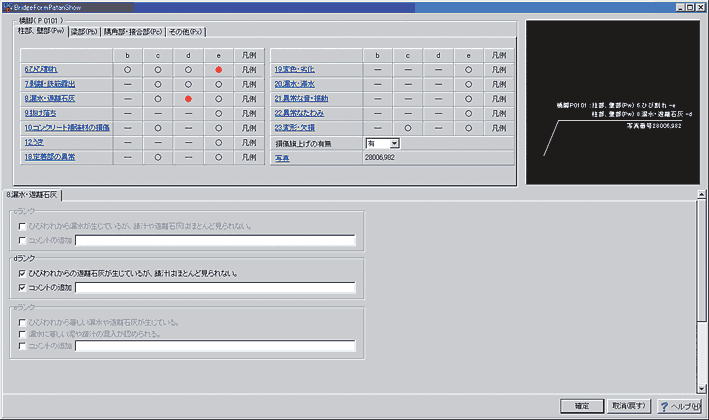This screenshot has width=709, height=420.
Task: Open 凡例 legend for row 23.変形・欠損
Action: (499, 128)
